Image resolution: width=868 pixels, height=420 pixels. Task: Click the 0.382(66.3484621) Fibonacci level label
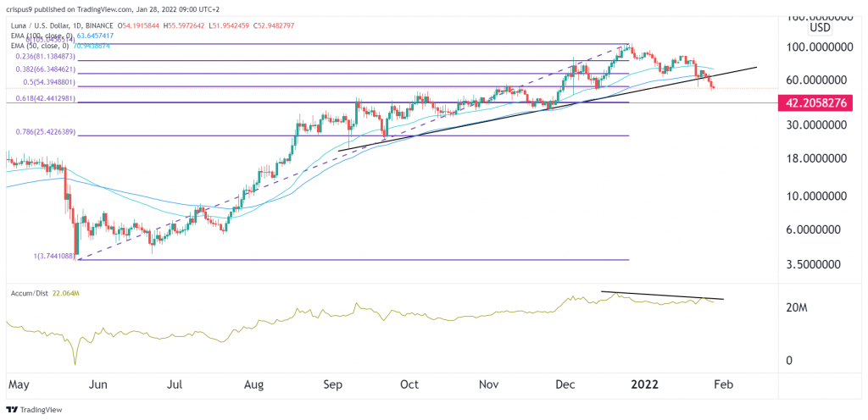45,69
